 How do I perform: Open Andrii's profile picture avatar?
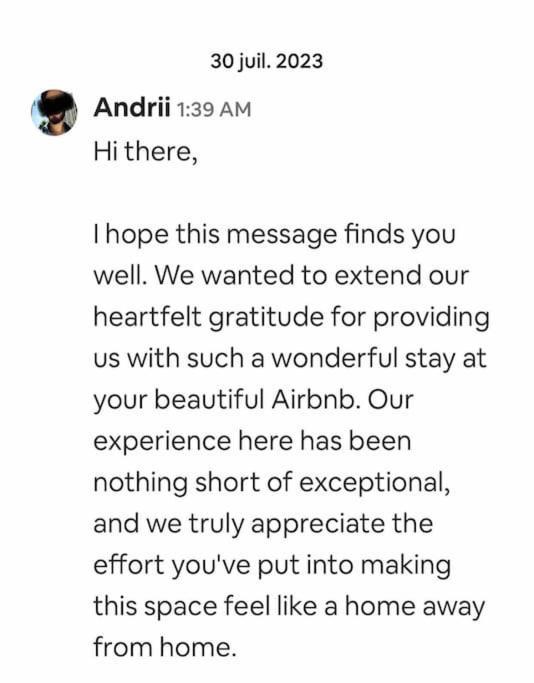tap(54, 113)
